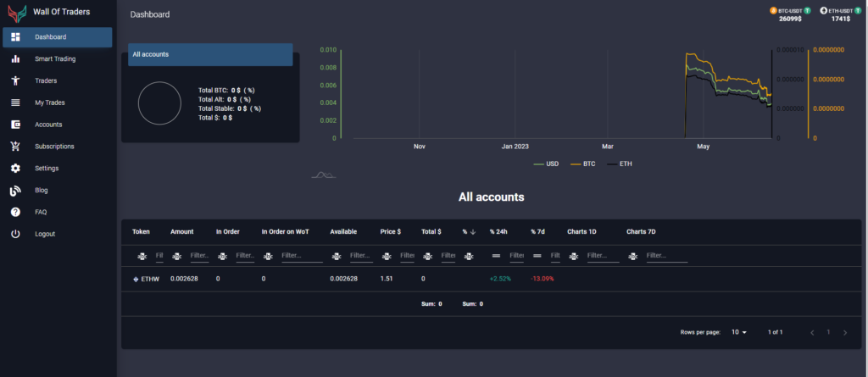Click the Wall Of Traders logo

[x=16, y=13]
